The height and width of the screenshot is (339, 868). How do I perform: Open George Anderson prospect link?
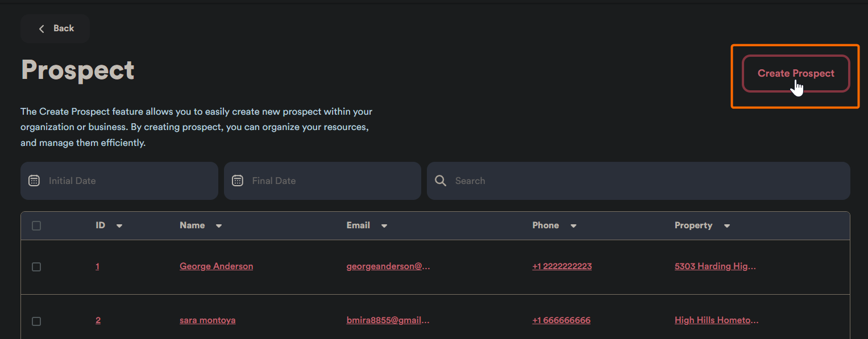coord(216,266)
